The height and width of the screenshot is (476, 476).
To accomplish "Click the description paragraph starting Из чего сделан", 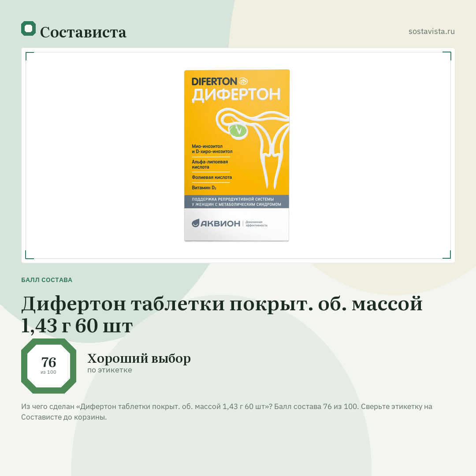I will click(x=227, y=412).
